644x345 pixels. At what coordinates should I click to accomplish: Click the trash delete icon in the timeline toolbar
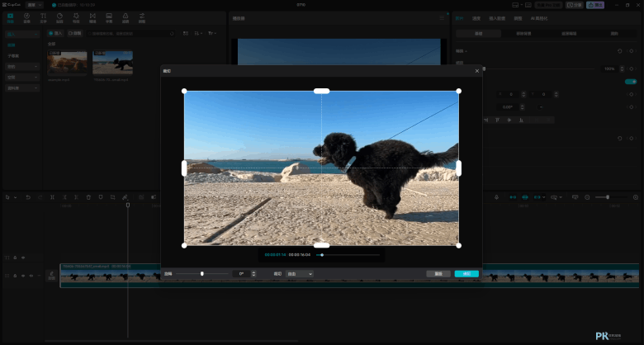tap(88, 197)
